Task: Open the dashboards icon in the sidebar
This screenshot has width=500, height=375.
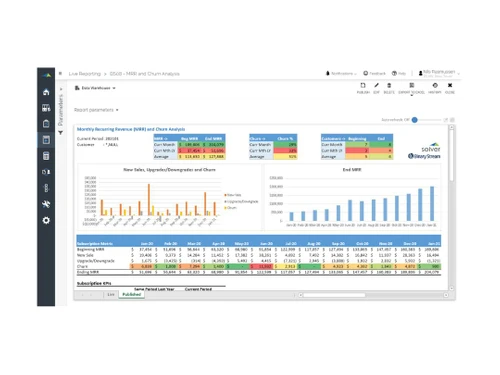Action: click(46, 108)
